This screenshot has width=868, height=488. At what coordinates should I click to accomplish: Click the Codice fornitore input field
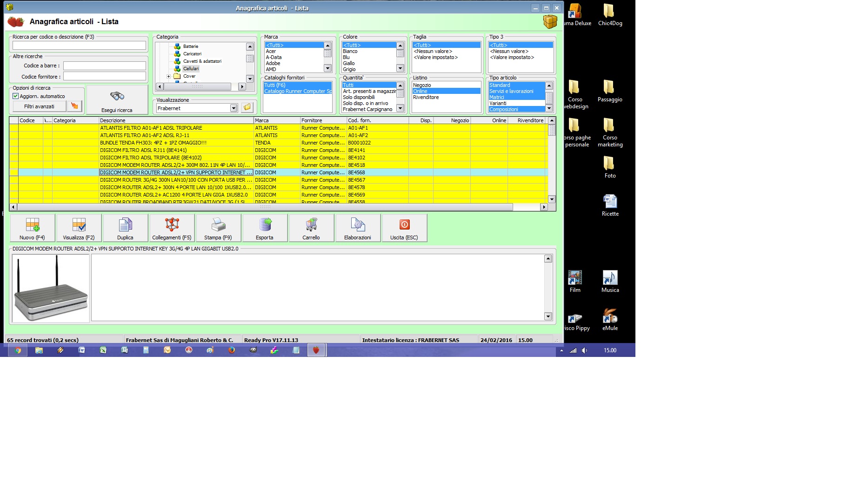coord(105,76)
